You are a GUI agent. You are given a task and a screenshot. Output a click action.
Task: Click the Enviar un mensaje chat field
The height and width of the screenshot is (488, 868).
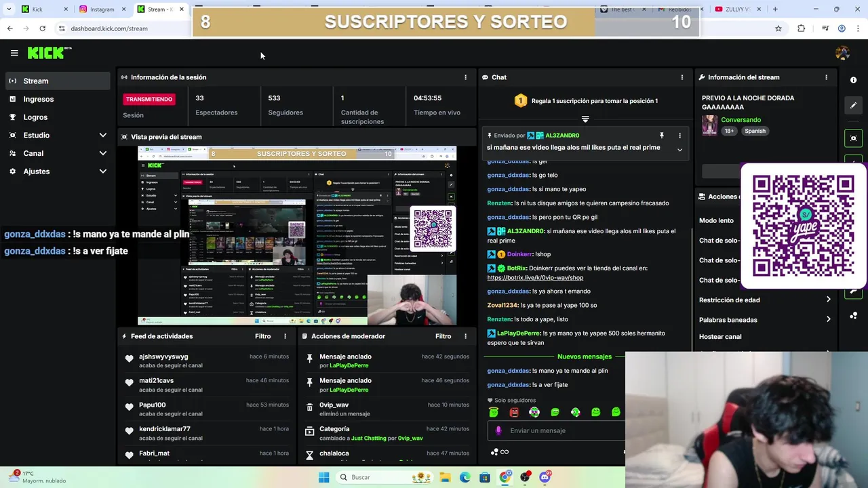click(x=556, y=430)
